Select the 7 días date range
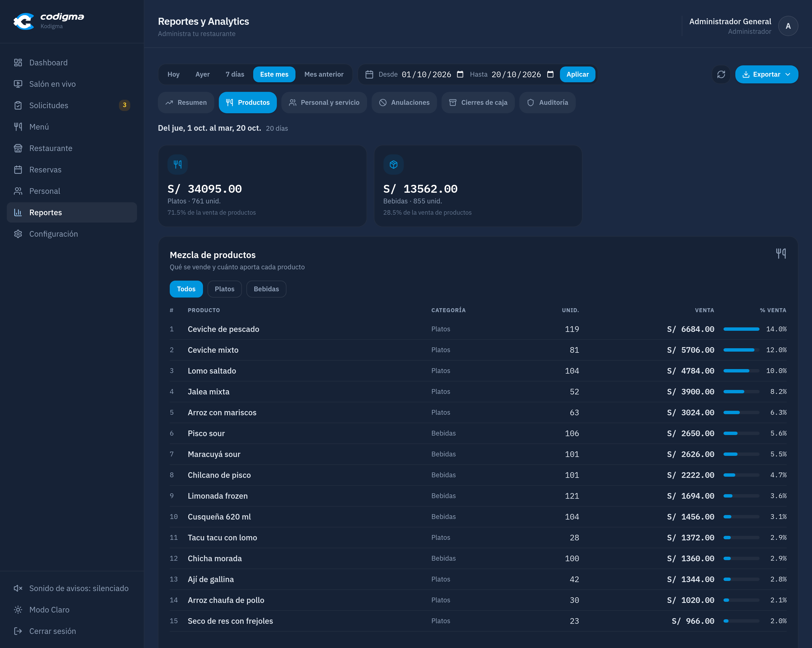This screenshot has height=648, width=812. click(x=235, y=74)
